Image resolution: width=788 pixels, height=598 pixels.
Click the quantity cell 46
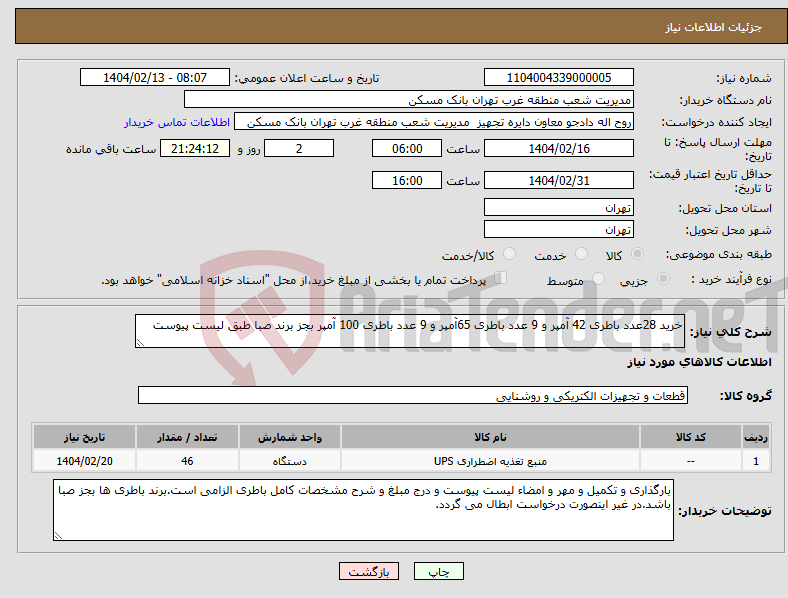[x=187, y=461]
